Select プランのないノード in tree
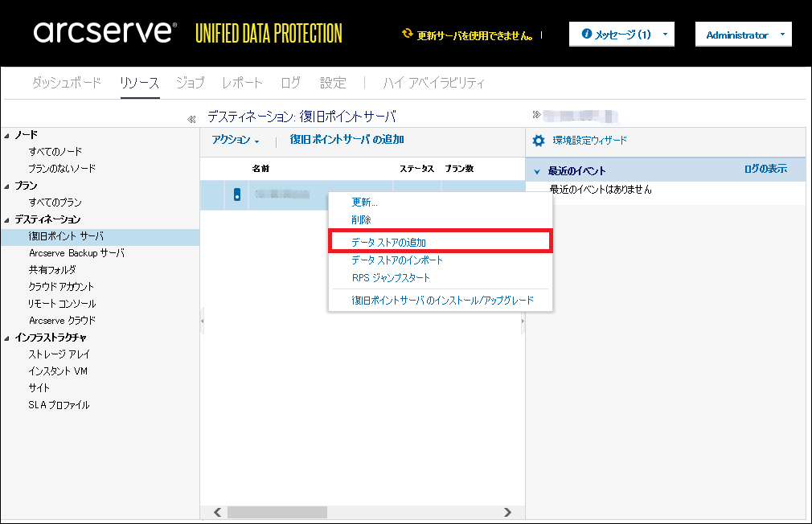Viewport: 812px width, 524px height. 62,168
